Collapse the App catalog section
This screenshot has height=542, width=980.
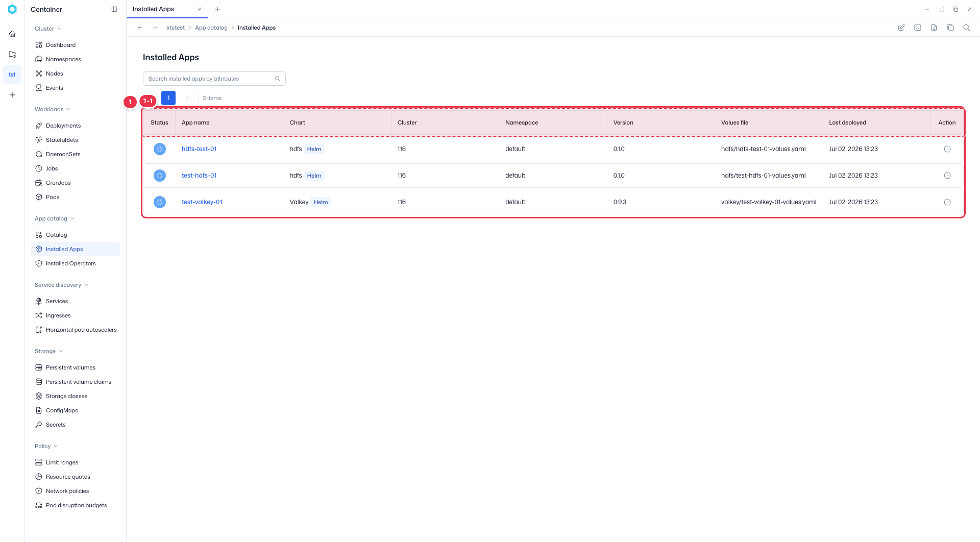55,218
